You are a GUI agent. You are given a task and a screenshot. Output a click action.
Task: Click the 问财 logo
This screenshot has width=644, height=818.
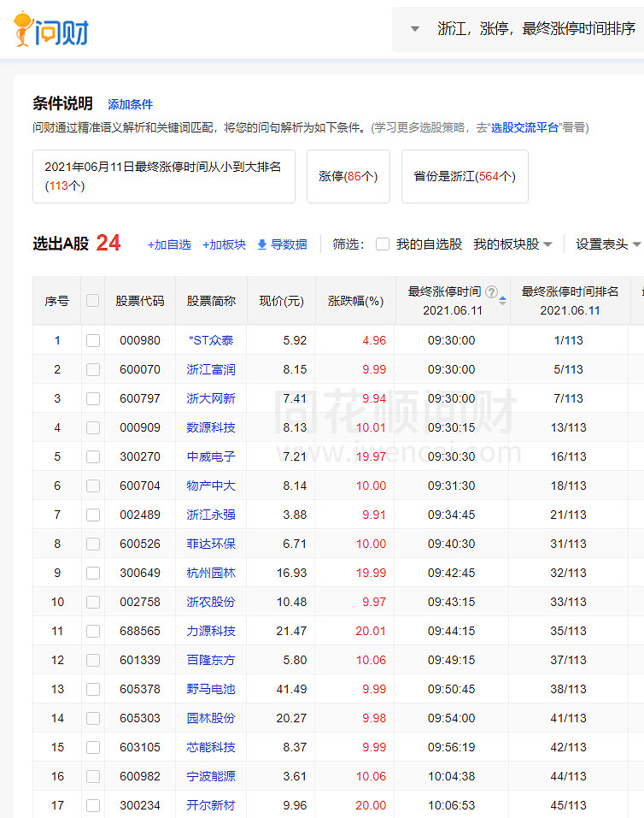51,29
